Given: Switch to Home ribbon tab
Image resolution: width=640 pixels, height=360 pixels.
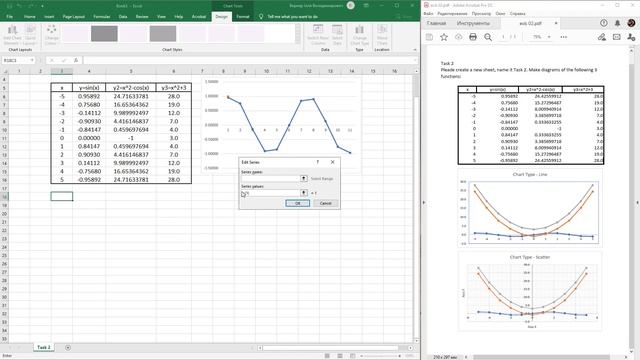Looking at the screenshot, I should [30, 17].
